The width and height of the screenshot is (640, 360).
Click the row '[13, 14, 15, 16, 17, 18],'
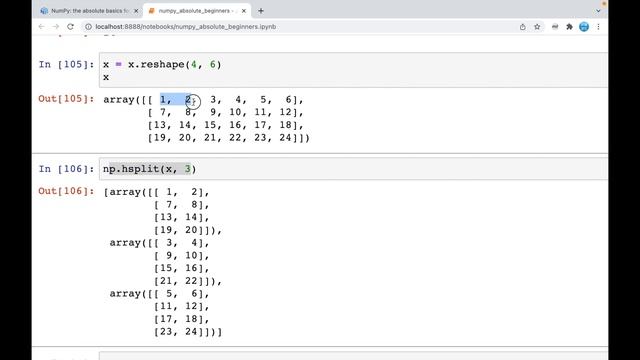(x=225, y=125)
